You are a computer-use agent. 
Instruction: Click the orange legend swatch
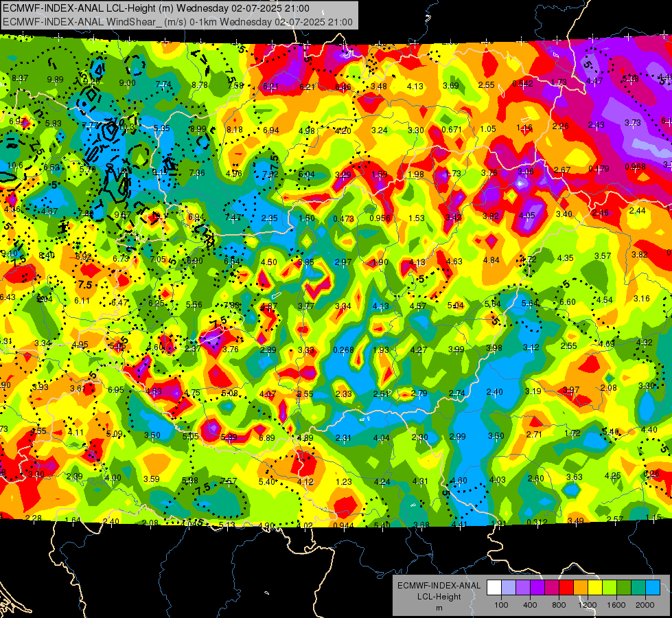581,588
